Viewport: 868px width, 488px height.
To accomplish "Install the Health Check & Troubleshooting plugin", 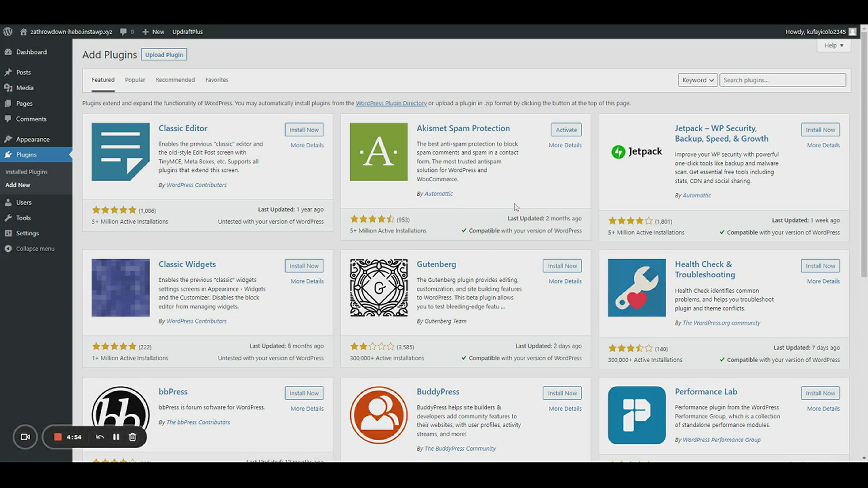I will (820, 266).
